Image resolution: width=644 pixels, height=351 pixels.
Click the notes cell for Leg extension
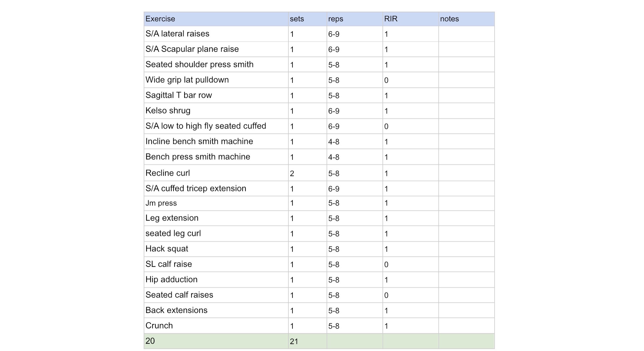tap(466, 218)
